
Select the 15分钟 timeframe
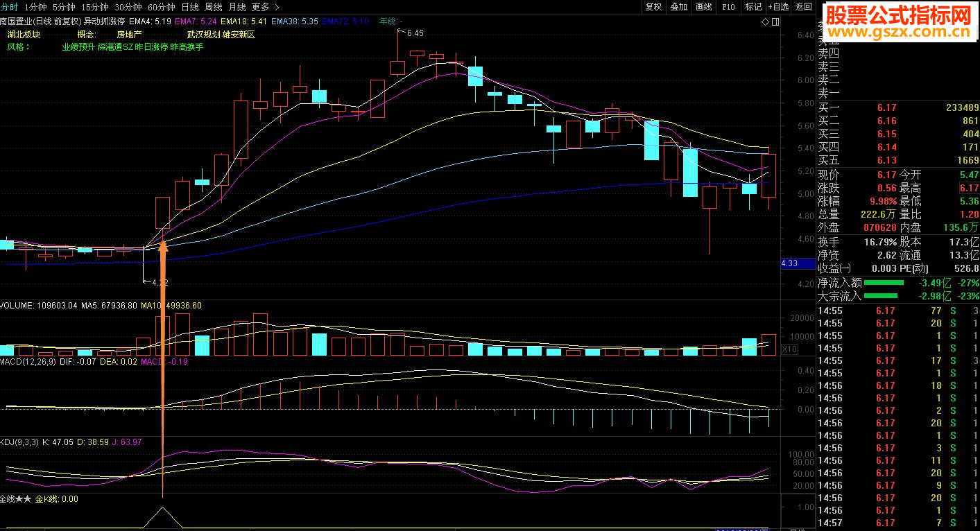tap(94, 7)
